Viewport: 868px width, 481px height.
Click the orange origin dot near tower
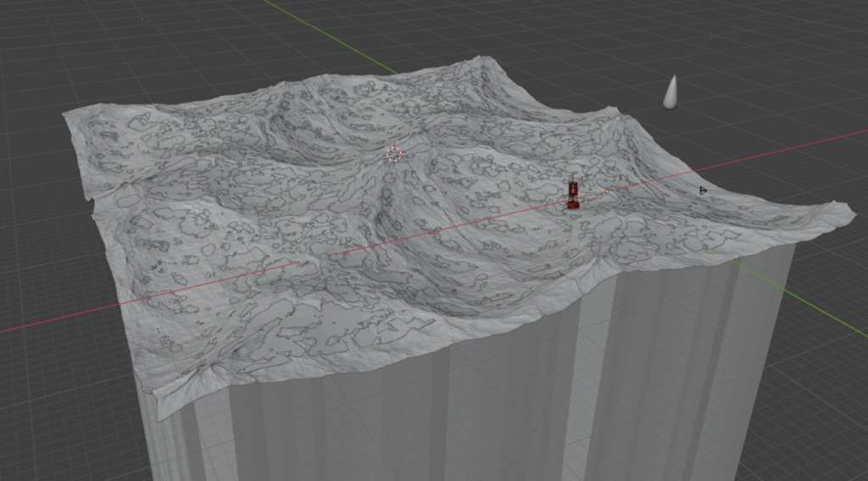coord(607,191)
